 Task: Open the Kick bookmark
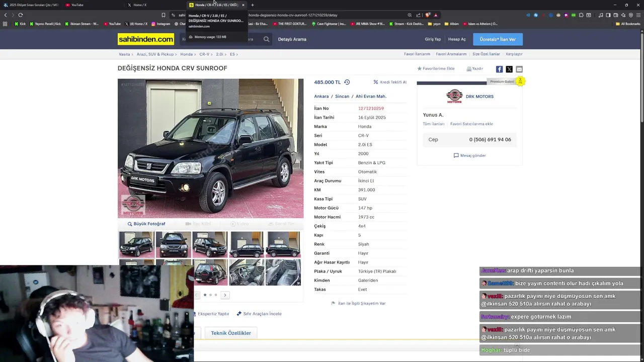[20, 24]
